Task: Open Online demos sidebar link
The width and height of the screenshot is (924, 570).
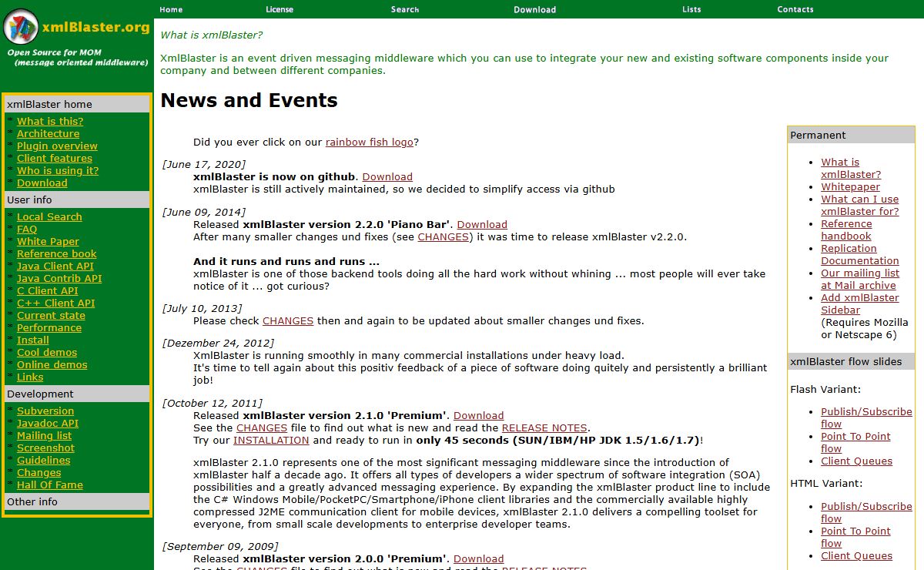Action: [x=52, y=364]
